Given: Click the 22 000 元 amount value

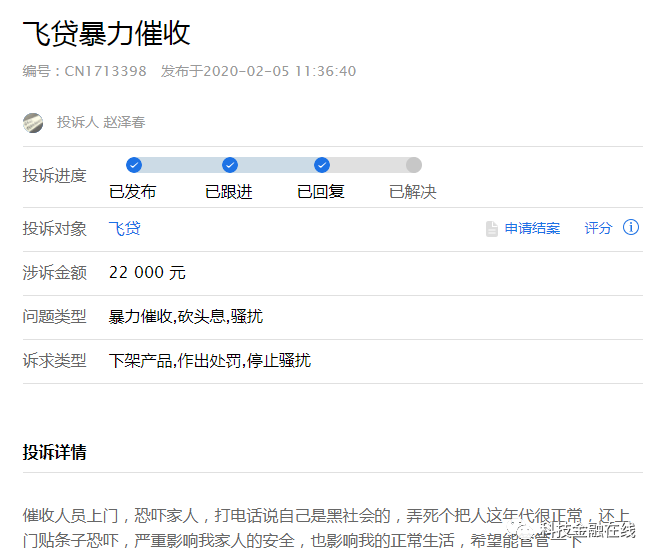Looking at the screenshot, I should (x=147, y=273).
